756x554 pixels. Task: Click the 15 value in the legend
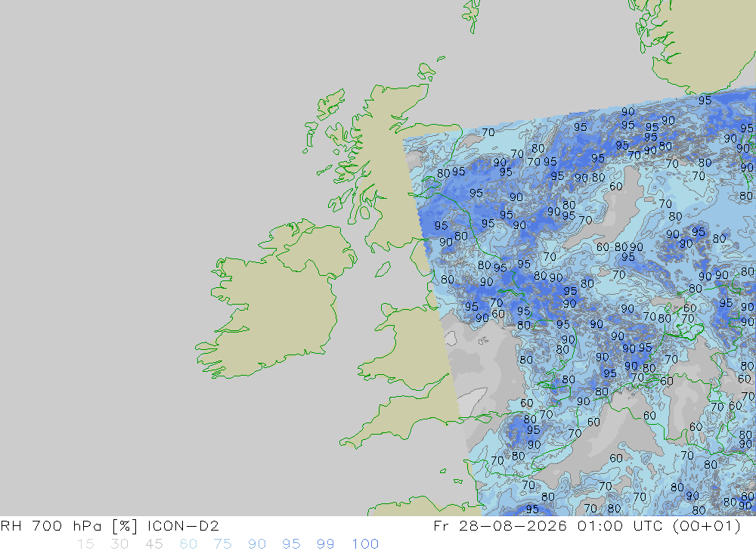pyautogui.click(x=85, y=544)
